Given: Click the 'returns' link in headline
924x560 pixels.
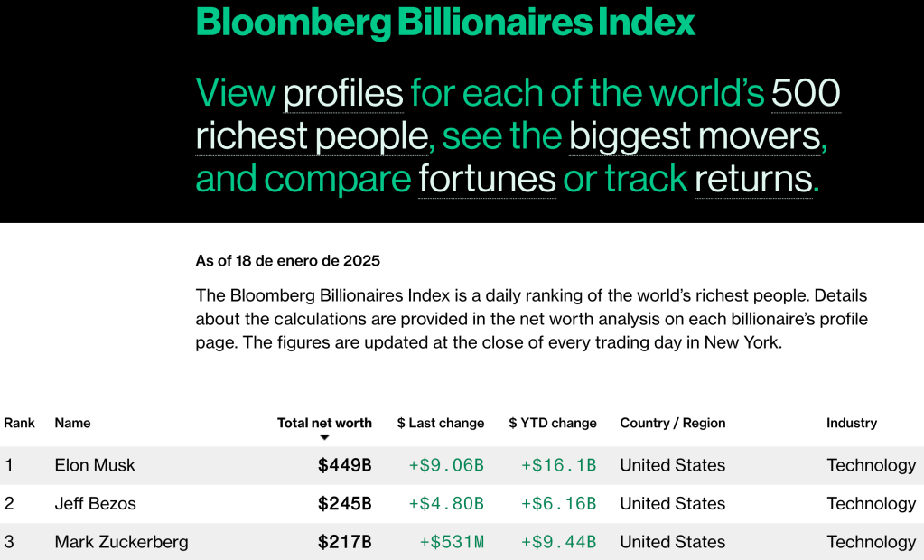Looking at the screenshot, I should (x=753, y=179).
